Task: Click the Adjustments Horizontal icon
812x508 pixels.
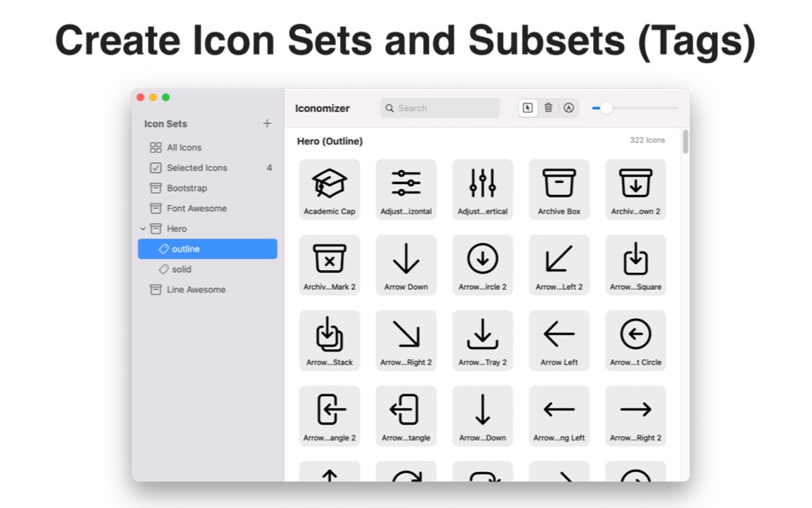Action: click(406, 188)
